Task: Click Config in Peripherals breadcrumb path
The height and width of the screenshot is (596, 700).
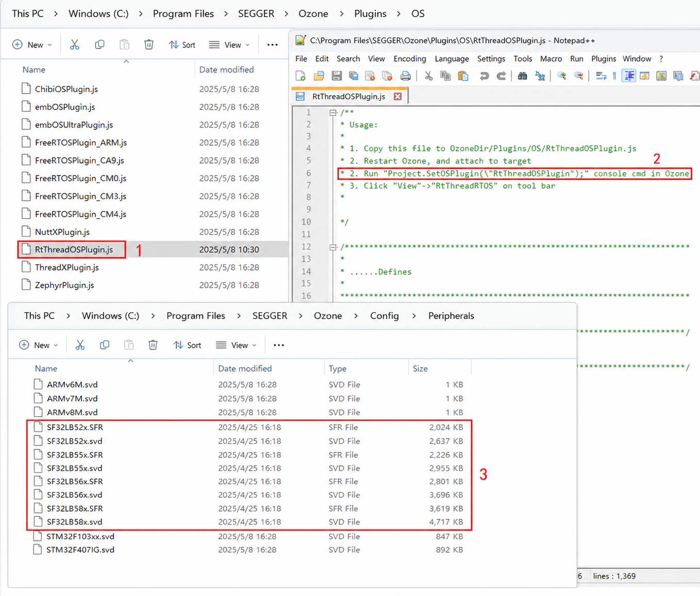Action: coord(384,316)
